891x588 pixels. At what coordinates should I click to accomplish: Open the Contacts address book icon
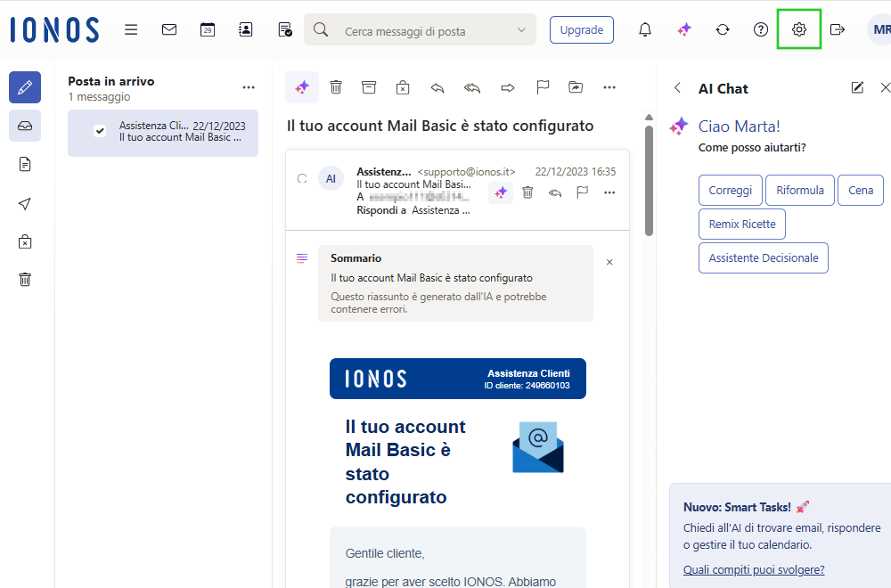pyautogui.click(x=245, y=29)
